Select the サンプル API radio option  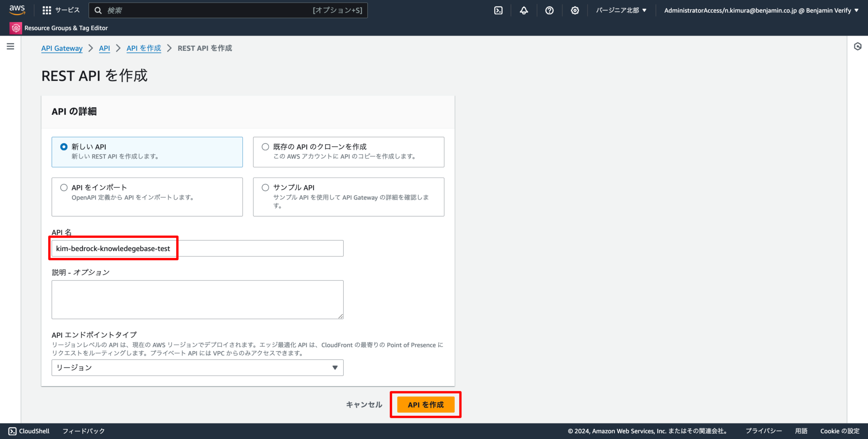pos(265,187)
